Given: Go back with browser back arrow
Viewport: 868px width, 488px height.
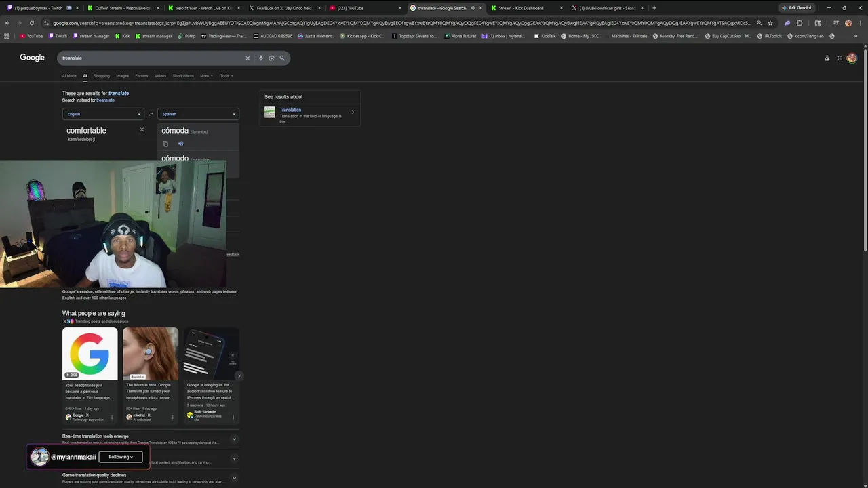Looking at the screenshot, I should click(x=7, y=23).
